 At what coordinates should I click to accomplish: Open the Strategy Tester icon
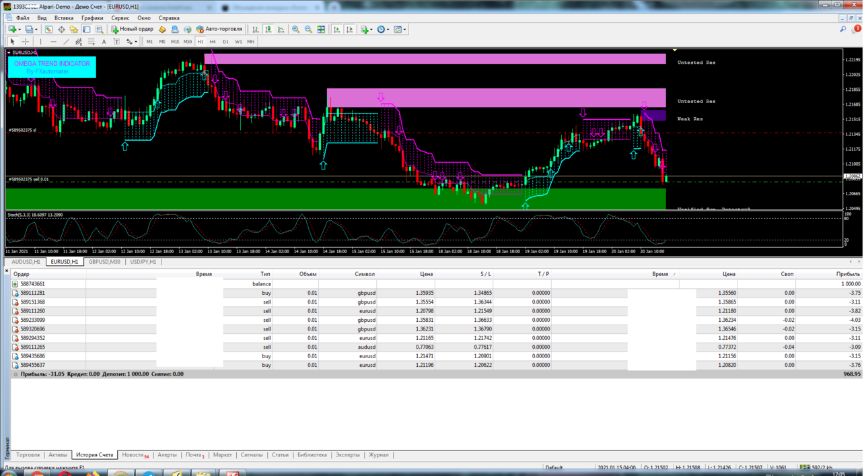click(100, 30)
